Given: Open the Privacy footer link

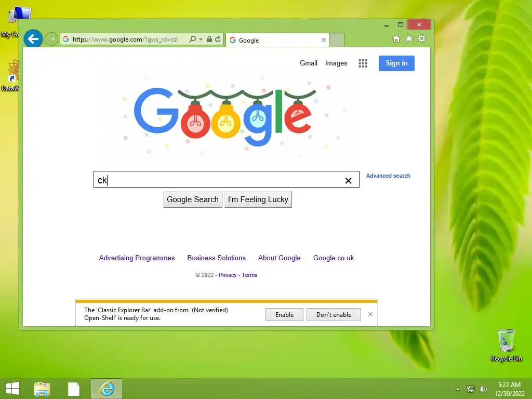Looking at the screenshot, I should pos(228,275).
